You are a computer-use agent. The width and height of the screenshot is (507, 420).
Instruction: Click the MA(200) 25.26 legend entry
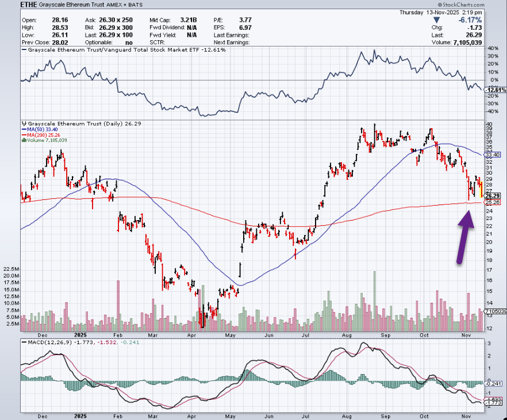click(44, 135)
